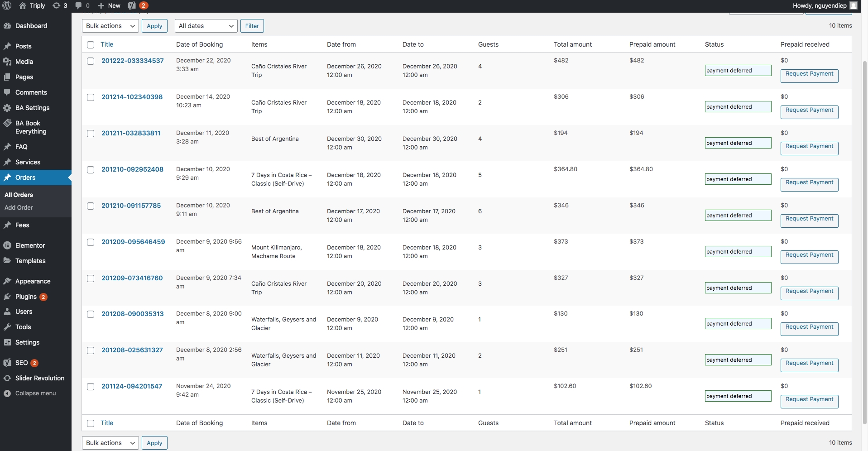The width and height of the screenshot is (868, 451).
Task: Open the bottom Bulk actions dropdown
Action: coord(110,443)
